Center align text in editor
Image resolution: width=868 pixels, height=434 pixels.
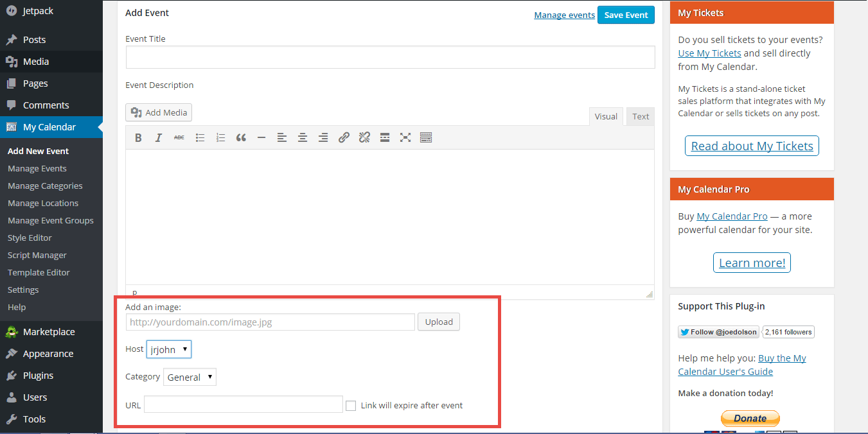tap(303, 137)
